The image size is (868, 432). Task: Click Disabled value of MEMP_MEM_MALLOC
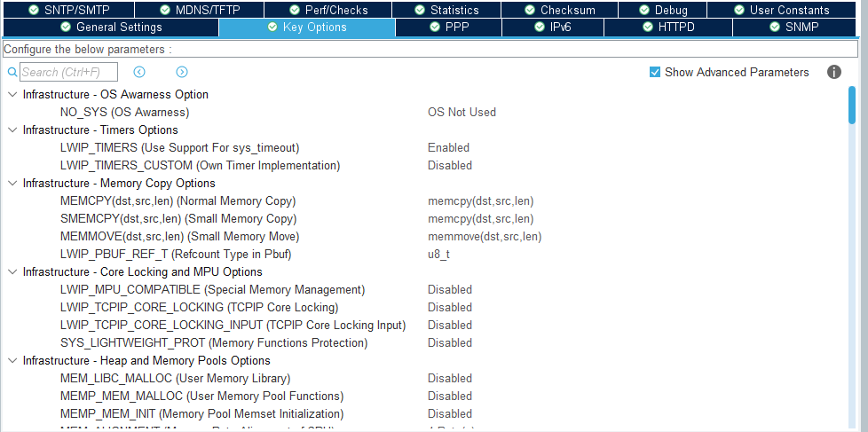click(x=449, y=396)
